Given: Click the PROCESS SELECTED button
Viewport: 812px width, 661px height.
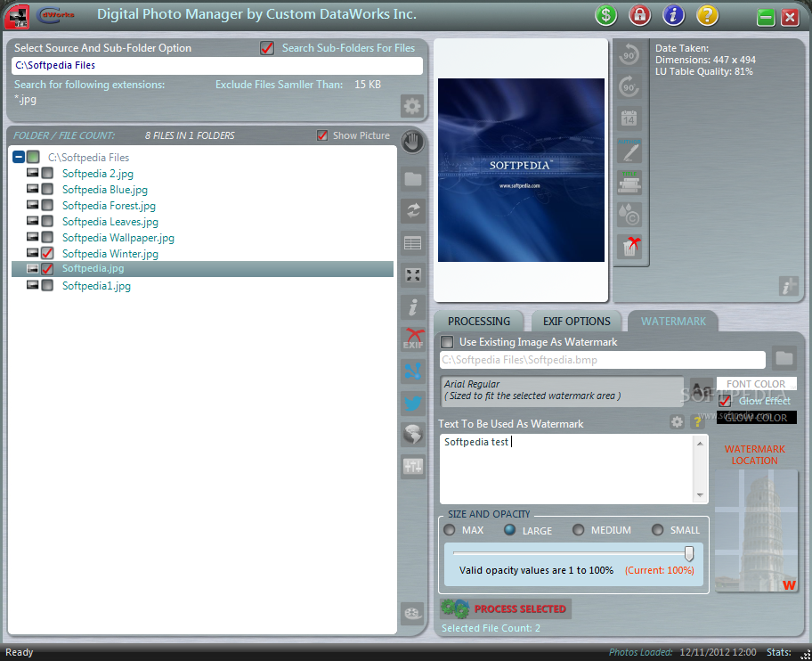Looking at the screenshot, I should click(x=507, y=609).
